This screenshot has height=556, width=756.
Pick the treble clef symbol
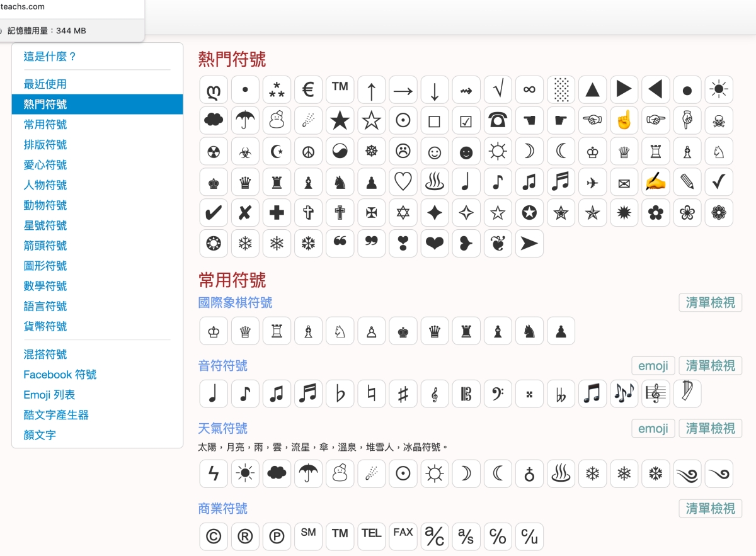tap(435, 394)
